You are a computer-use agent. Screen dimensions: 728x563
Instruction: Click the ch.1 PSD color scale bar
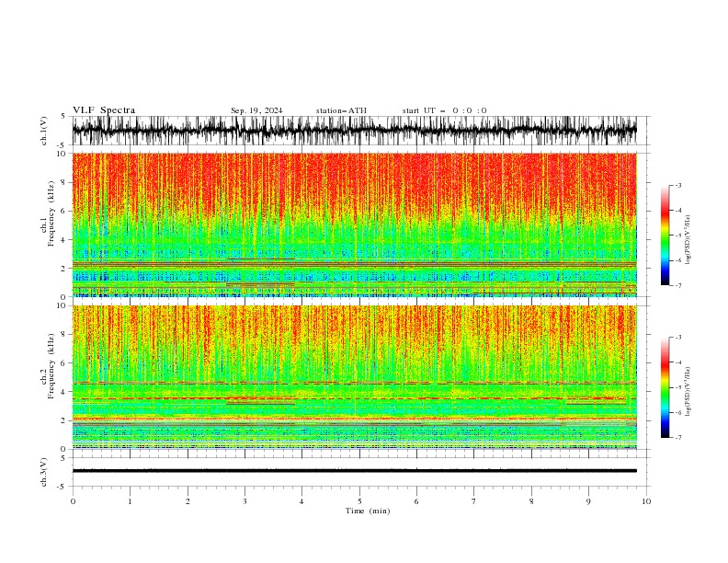[x=665, y=236]
